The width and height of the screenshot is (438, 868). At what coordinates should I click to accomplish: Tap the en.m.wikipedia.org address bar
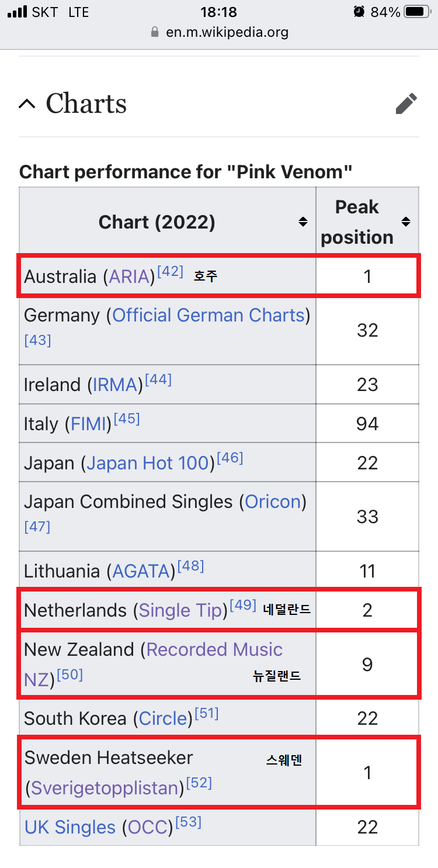227,32
